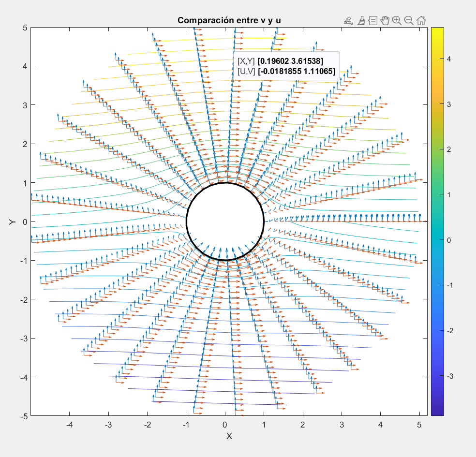The width and height of the screenshot is (476, 457).
Task: Select the Pan hand tool
Action: pyautogui.click(x=385, y=20)
